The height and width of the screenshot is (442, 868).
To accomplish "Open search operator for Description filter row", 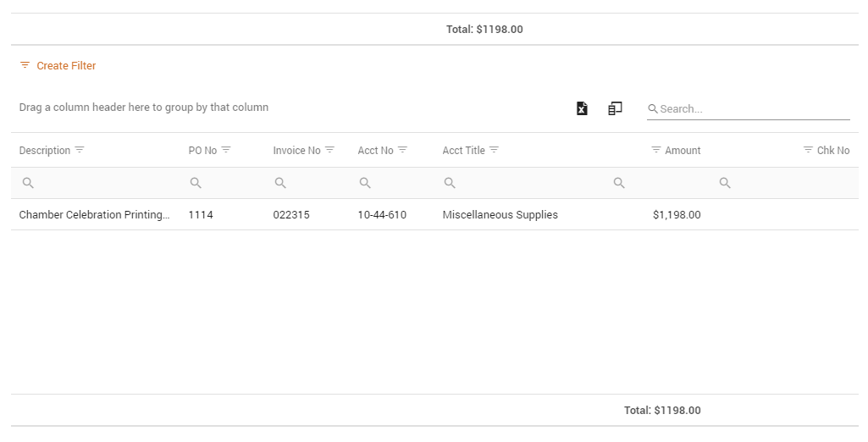I will (28, 183).
